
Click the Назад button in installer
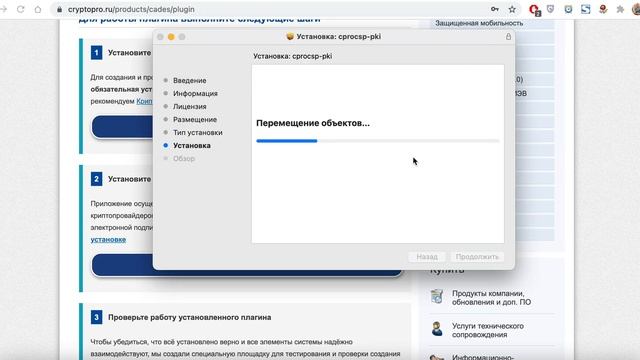[427, 257]
